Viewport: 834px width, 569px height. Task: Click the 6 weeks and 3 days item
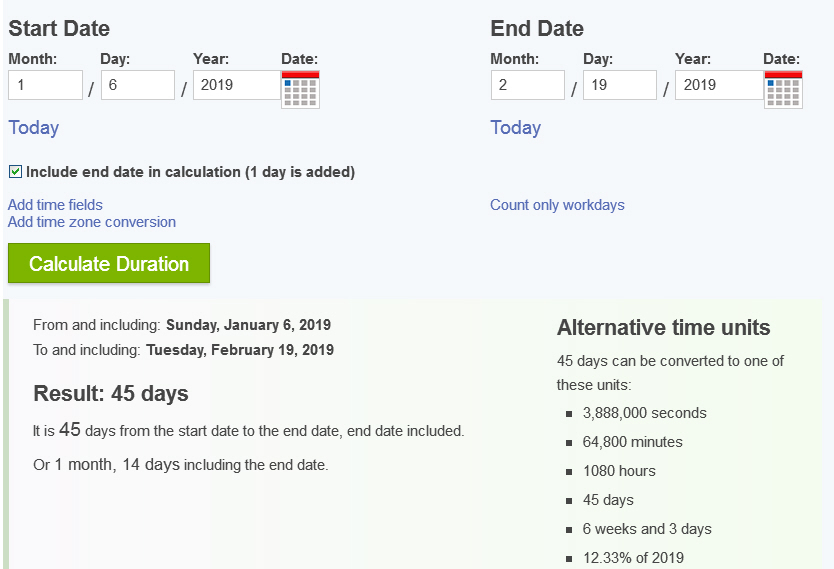647,529
